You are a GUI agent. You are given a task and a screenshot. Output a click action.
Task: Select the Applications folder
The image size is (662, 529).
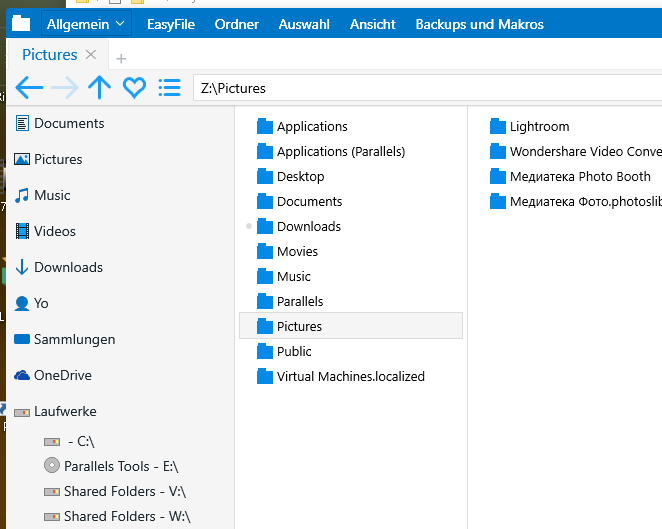302,126
